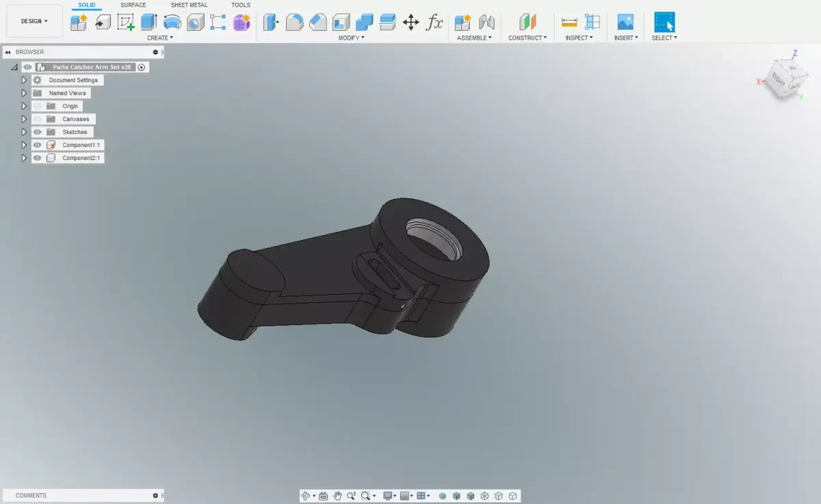Image resolution: width=821 pixels, height=504 pixels.
Task: Toggle visibility of the Sketches folder
Action: click(x=37, y=132)
